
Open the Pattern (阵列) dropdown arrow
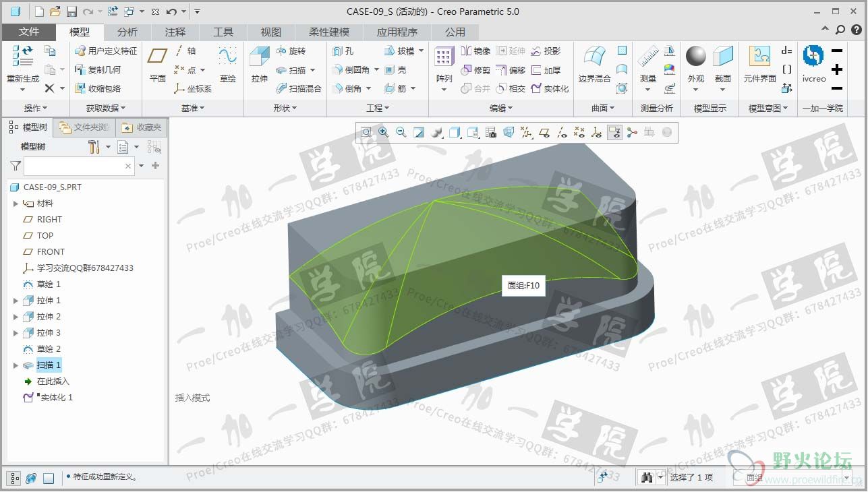pos(444,90)
